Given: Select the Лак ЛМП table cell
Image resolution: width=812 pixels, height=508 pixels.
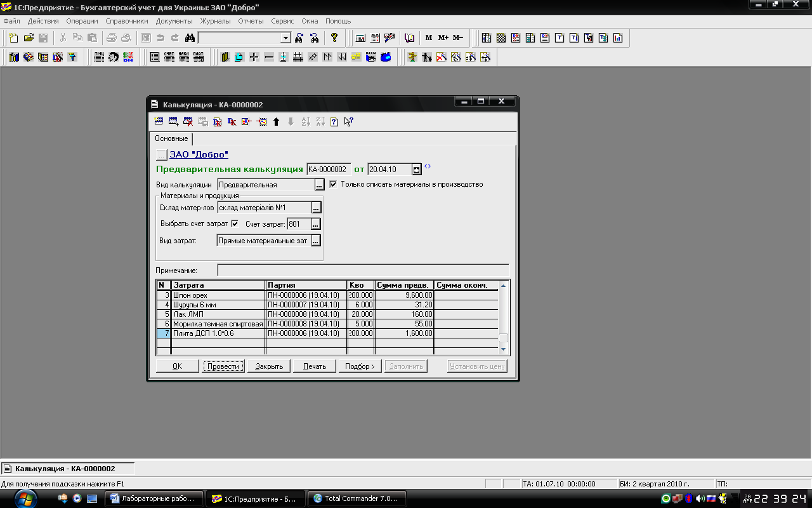Looking at the screenshot, I should pyautogui.click(x=218, y=314).
